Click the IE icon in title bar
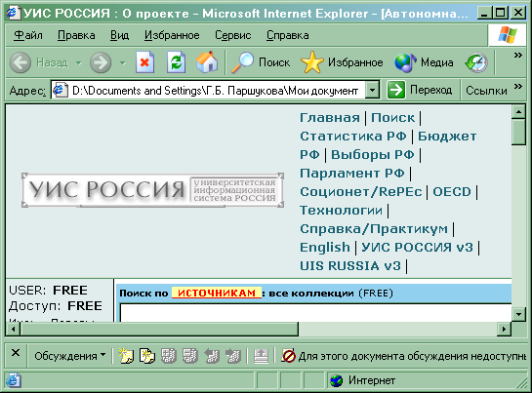This screenshot has height=393, width=532. (x=13, y=13)
